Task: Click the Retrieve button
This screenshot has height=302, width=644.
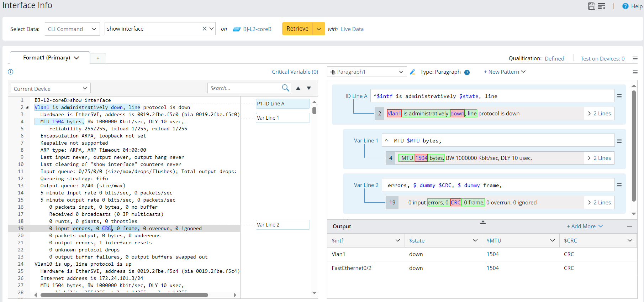Action: pos(297,29)
